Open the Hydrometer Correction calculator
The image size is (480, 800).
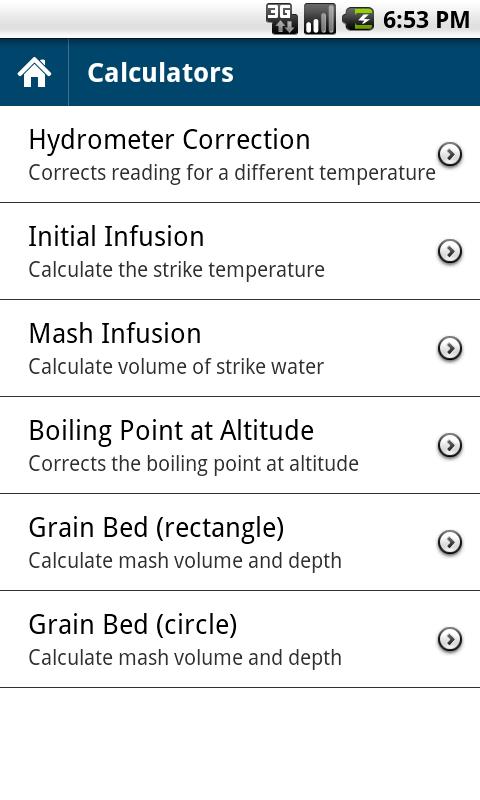click(x=240, y=155)
